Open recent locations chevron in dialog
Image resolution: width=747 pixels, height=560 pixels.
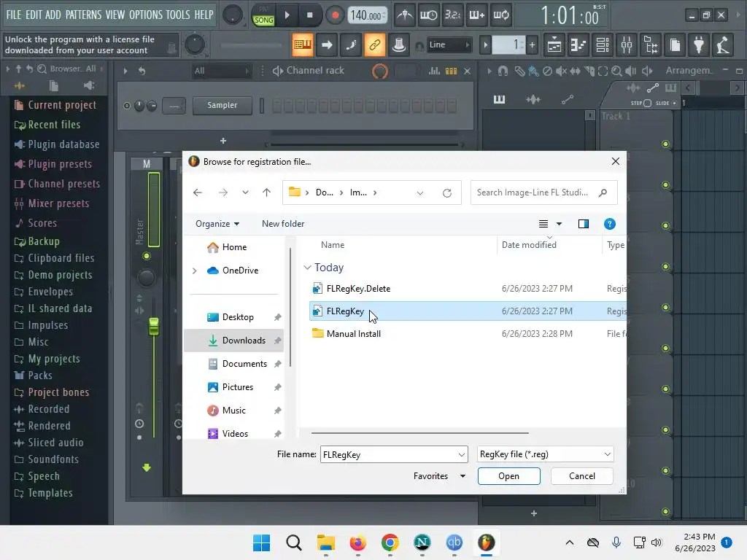245,192
